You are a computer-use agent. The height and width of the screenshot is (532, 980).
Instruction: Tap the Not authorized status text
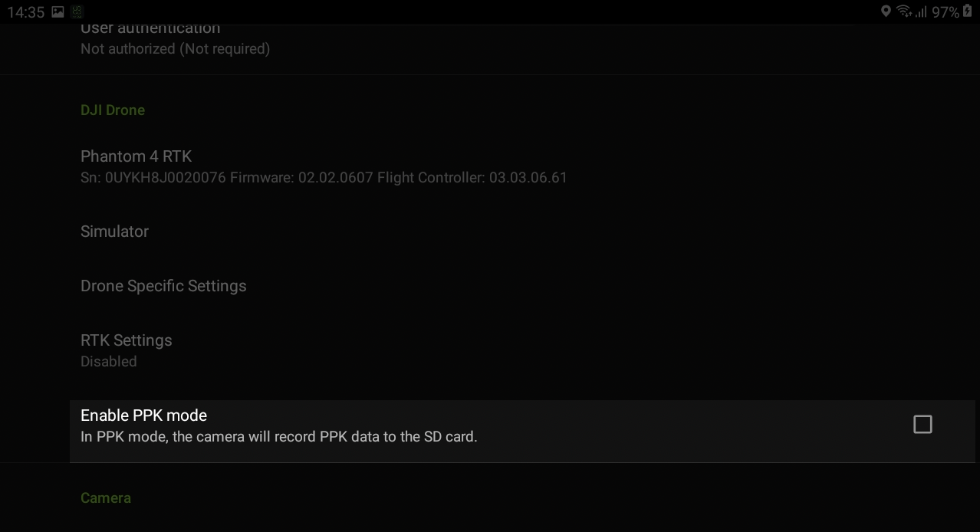tap(175, 49)
